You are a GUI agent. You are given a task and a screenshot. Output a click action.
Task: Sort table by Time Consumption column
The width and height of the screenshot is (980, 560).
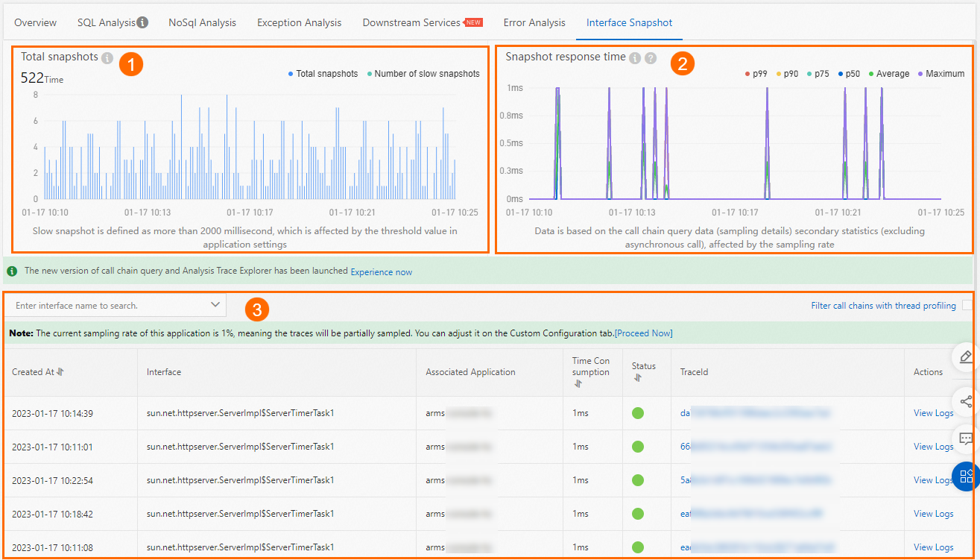coord(578,383)
